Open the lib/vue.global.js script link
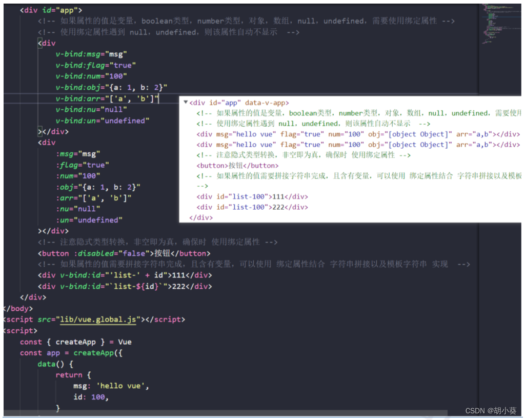525x420 pixels. 98,319
